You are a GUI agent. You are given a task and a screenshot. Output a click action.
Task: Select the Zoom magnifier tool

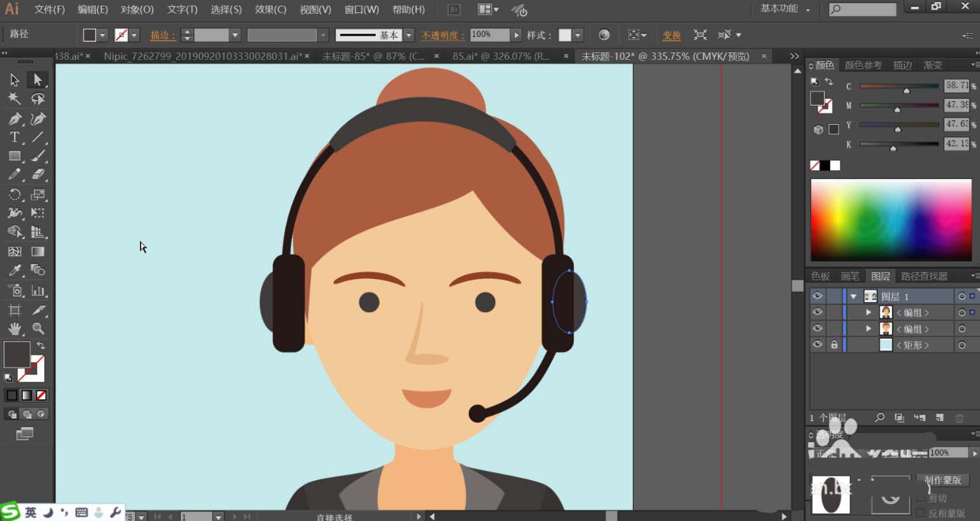pos(38,329)
